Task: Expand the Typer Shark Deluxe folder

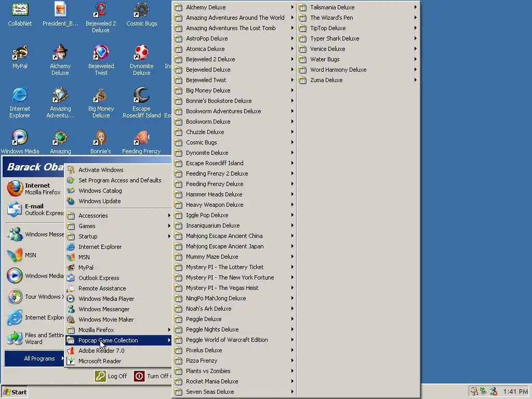Action: [x=358, y=38]
